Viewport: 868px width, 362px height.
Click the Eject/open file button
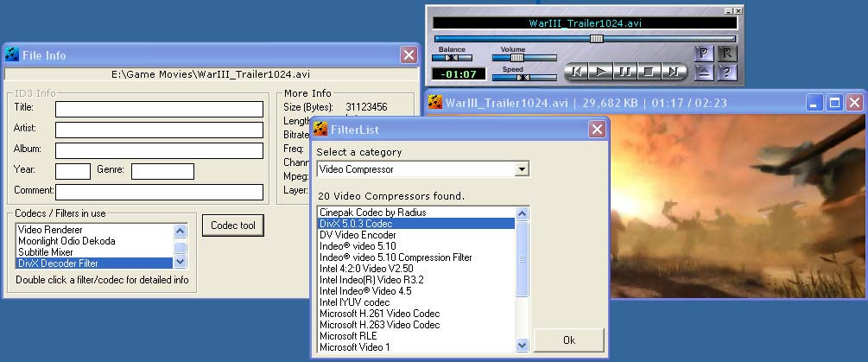[x=704, y=73]
